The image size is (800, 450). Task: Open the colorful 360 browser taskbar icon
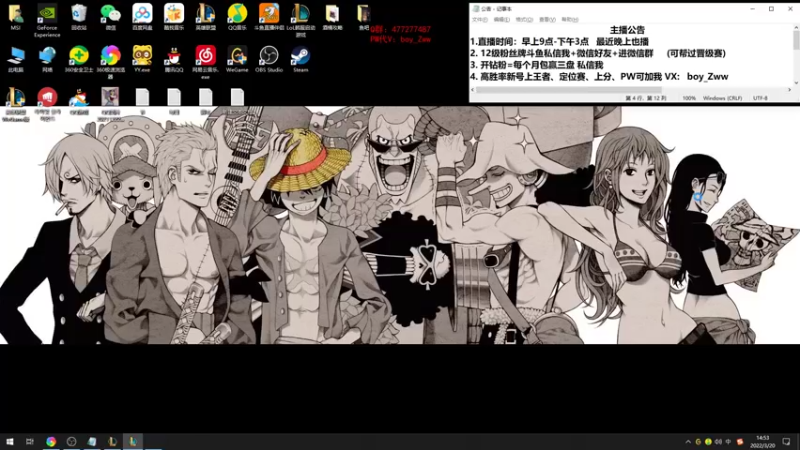[x=51, y=442]
